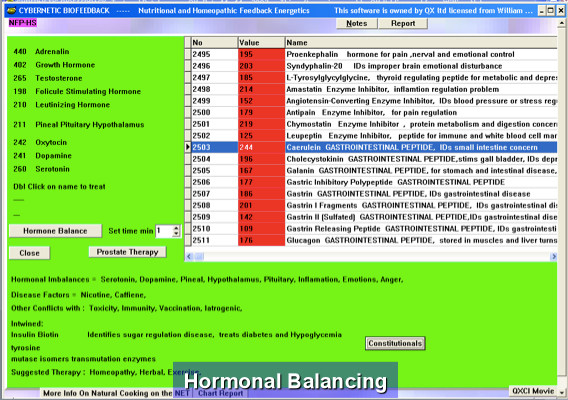Select the Galanin row

coord(374,171)
